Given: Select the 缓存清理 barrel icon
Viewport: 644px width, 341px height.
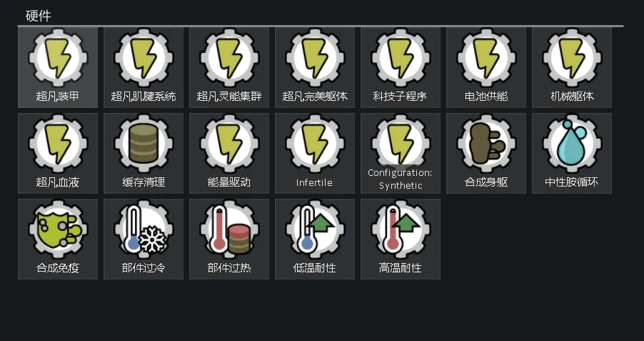Looking at the screenshot, I should tap(144, 144).
